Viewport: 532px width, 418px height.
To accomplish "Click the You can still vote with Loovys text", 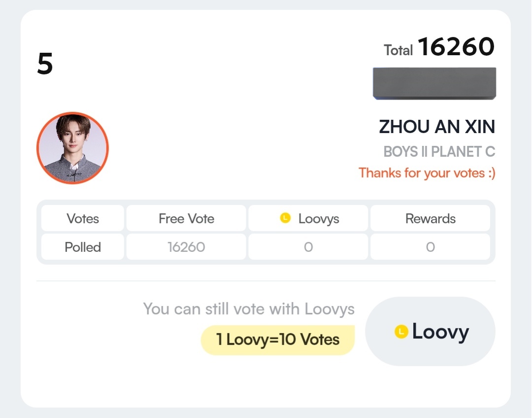I will tap(249, 309).
